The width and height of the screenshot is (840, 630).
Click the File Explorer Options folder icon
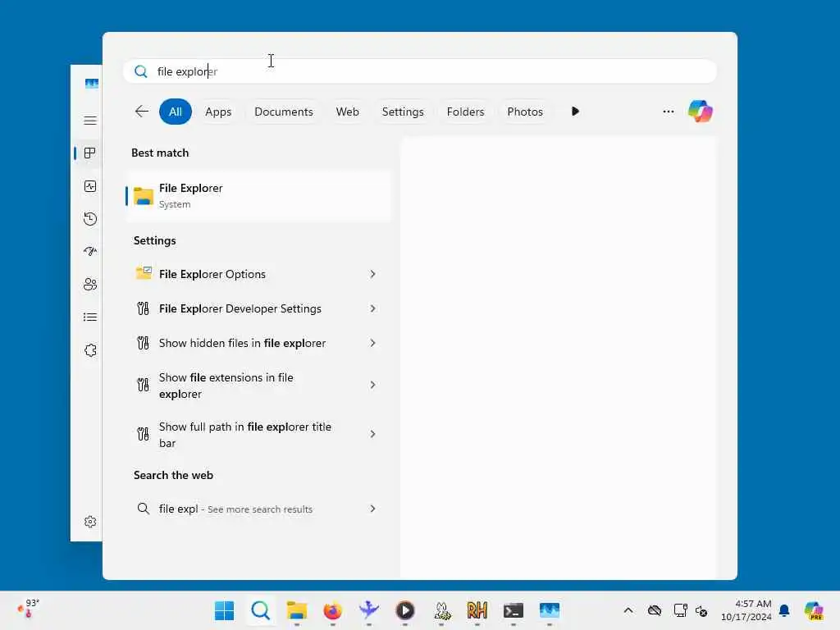143,273
